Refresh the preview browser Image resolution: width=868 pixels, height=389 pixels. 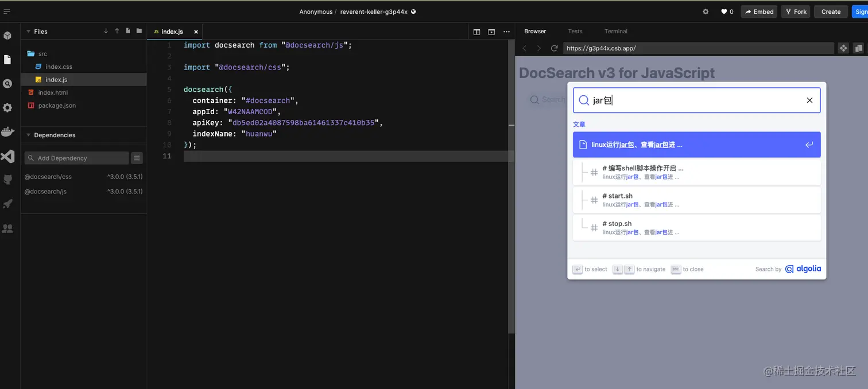pyautogui.click(x=554, y=48)
